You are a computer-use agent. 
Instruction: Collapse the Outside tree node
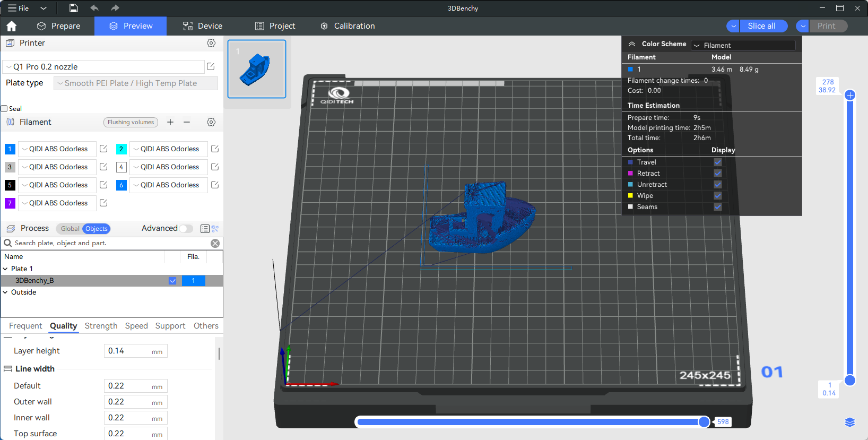coord(5,292)
